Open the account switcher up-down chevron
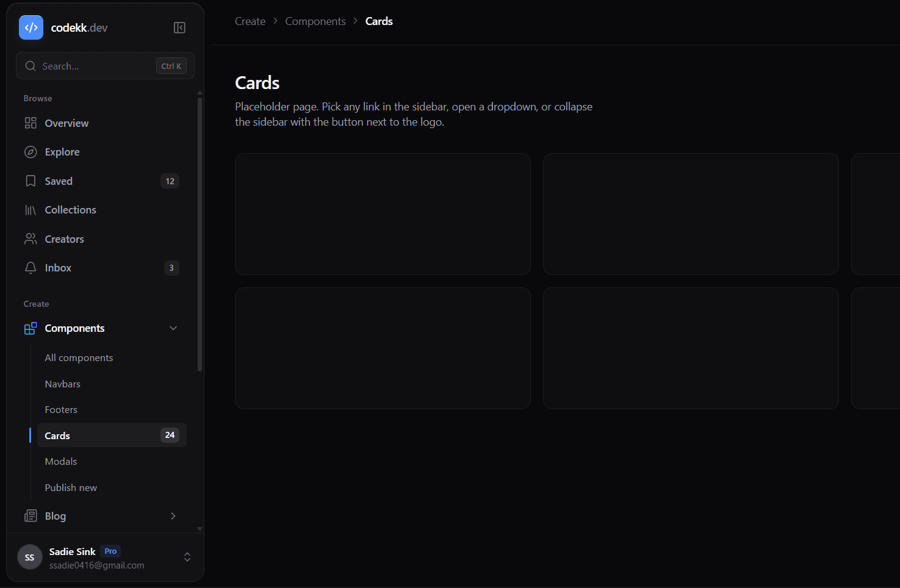The image size is (900, 588). tap(187, 557)
